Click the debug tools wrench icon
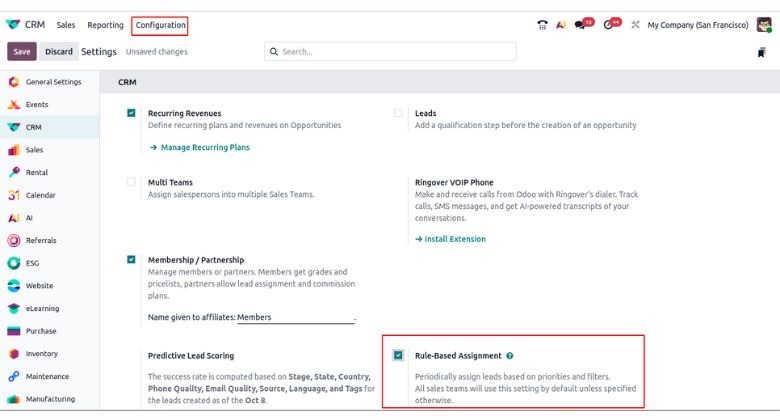 point(635,25)
